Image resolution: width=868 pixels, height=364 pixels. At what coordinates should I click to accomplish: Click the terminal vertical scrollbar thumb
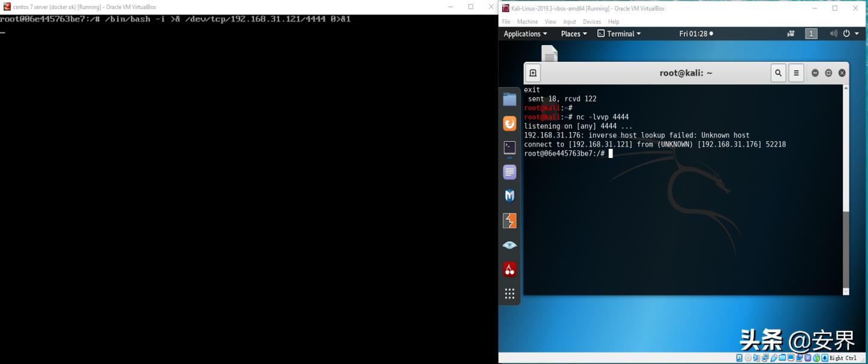[846, 250]
